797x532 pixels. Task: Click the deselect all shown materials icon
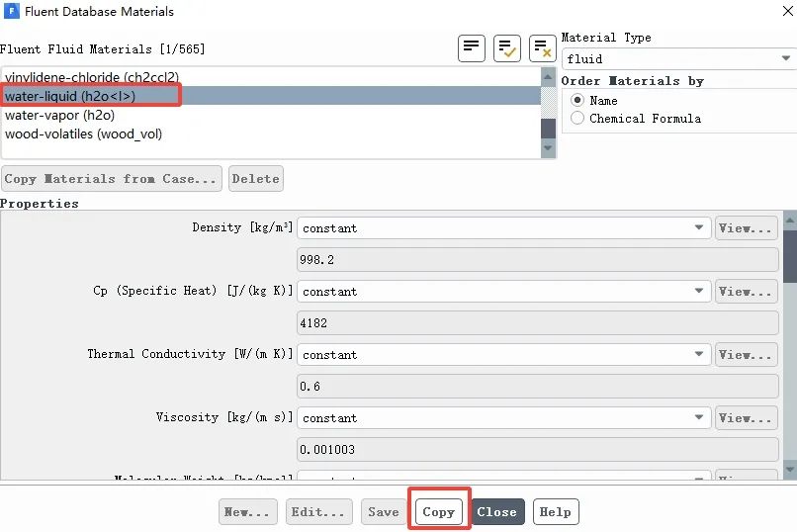pos(542,47)
